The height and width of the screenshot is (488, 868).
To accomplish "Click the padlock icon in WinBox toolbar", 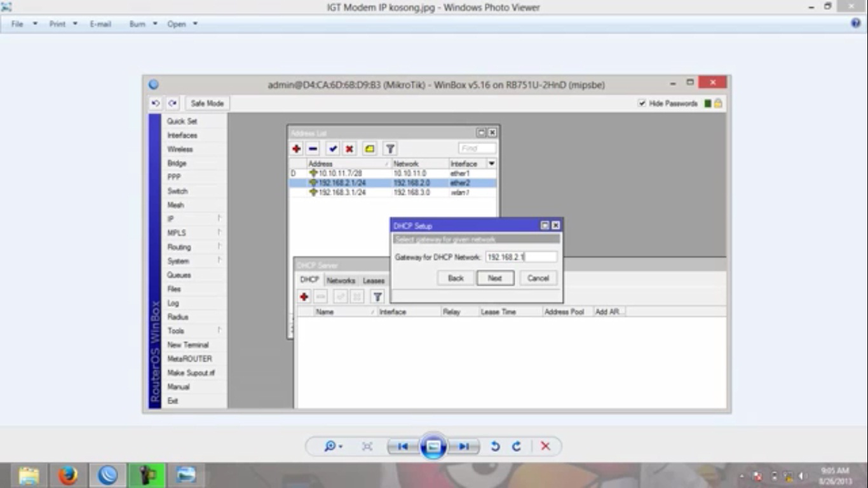I will pyautogui.click(x=718, y=103).
